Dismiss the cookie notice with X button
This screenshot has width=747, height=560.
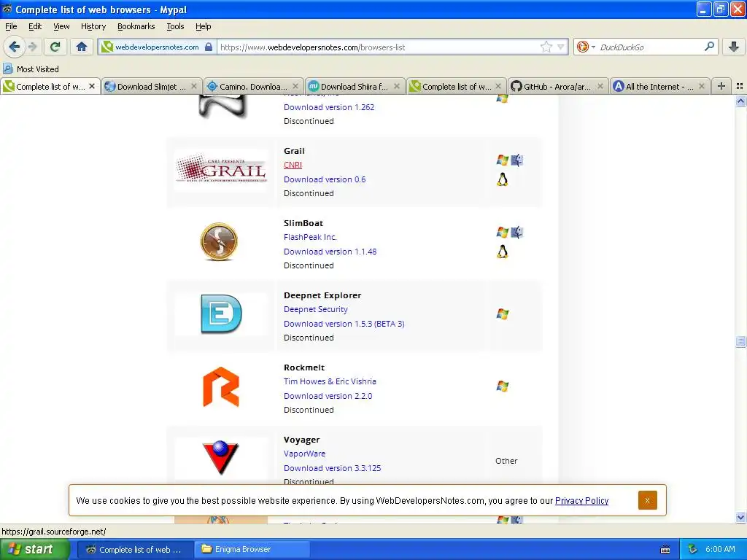coord(648,500)
